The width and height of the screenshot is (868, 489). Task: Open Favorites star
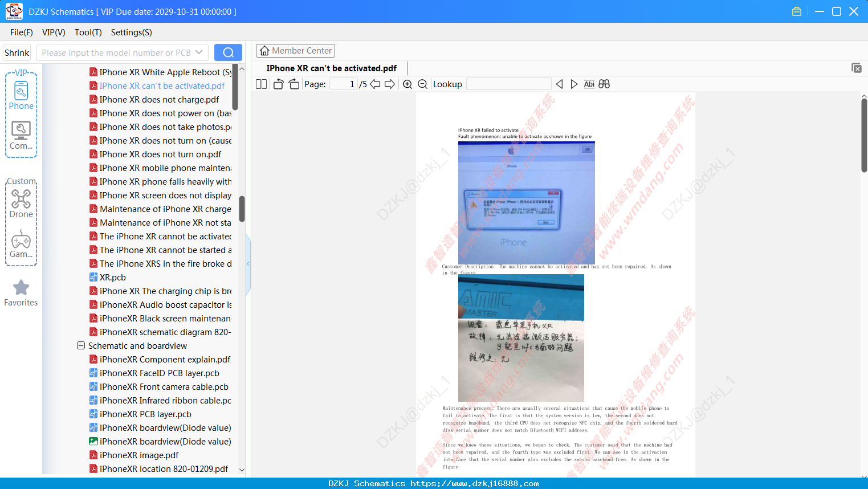coord(21,293)
